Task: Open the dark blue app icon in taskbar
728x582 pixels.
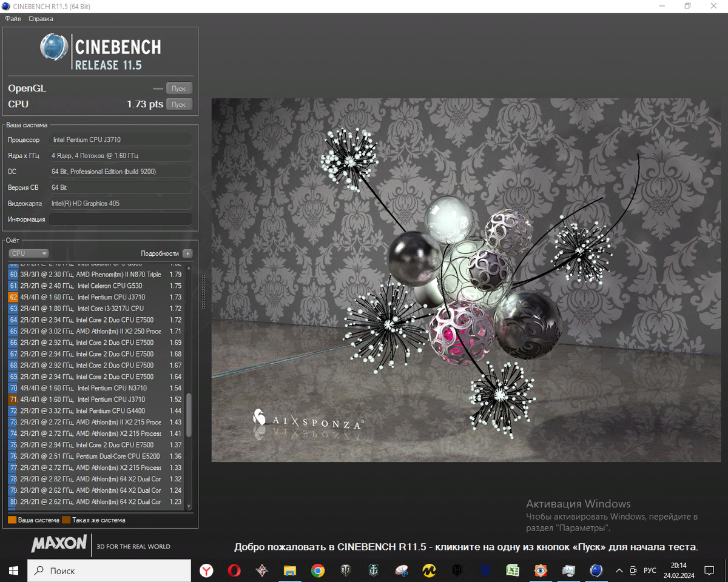Action: pyautogui.click(x=485, y=570)
